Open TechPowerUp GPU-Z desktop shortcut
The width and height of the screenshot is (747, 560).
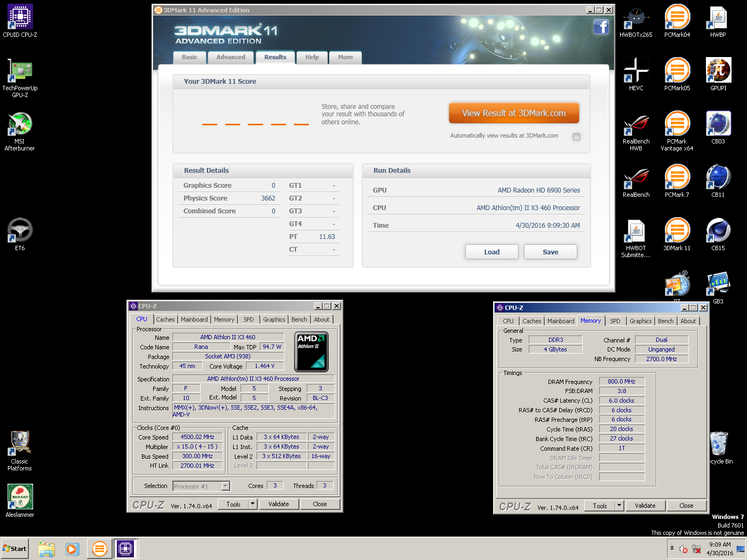click(20, 77)
